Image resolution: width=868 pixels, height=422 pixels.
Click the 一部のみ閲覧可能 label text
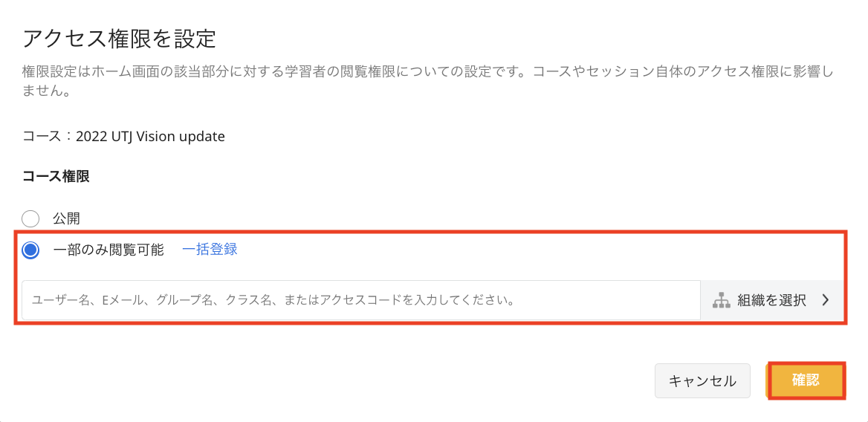[x=108, y=250]
